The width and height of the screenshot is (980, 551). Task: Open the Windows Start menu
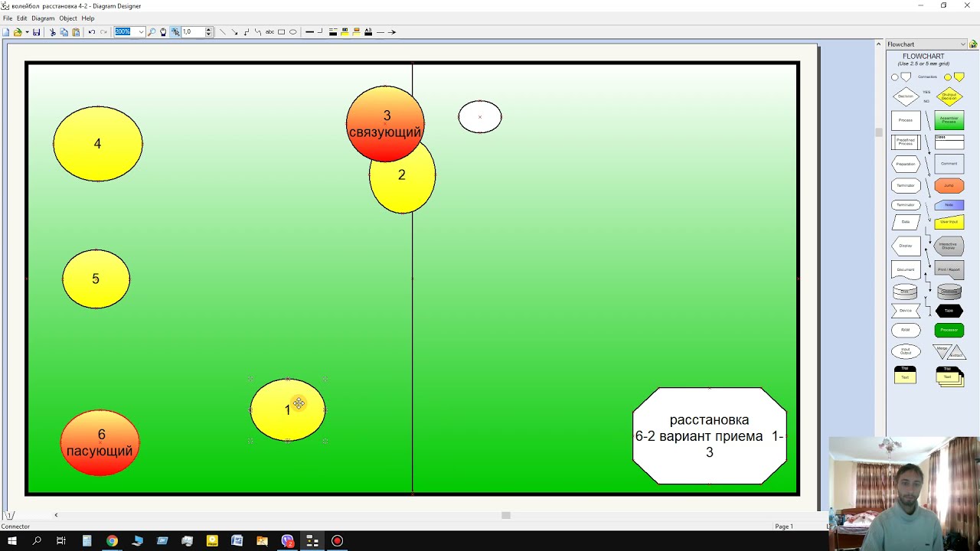pyautogui.click(x=12, y=541)
